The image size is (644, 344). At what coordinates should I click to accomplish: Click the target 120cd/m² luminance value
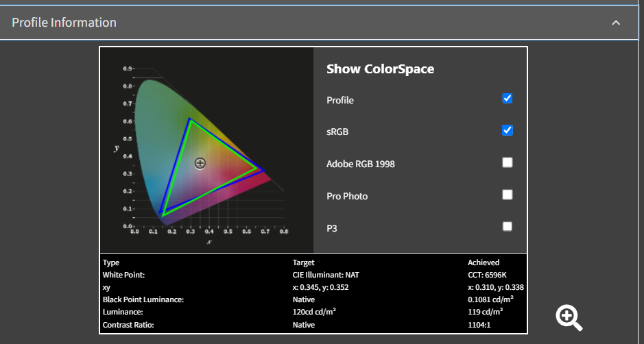pyautogui.click(x=314, y=312)
